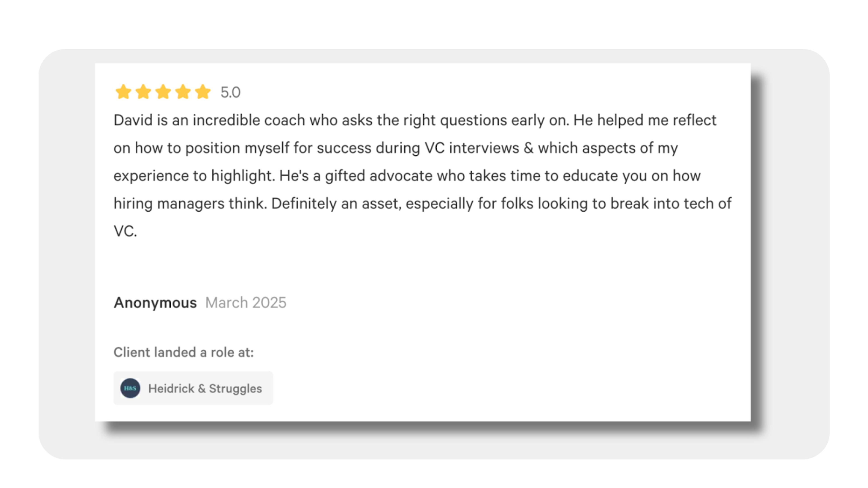
Task: Click the H&S round company logo
Action: pyautogui.click(x=130, y=388)
